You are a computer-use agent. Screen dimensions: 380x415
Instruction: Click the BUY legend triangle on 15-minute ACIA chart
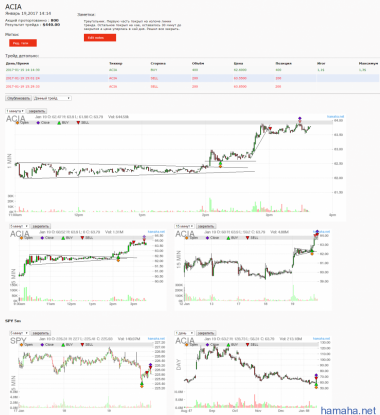(x=228, y=238)
